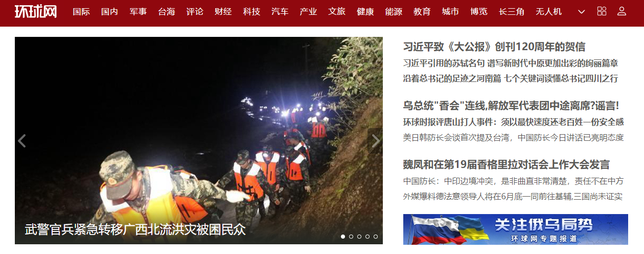Open the user account icon
This screenshot has width=644, height=254.
pos(622,11)
